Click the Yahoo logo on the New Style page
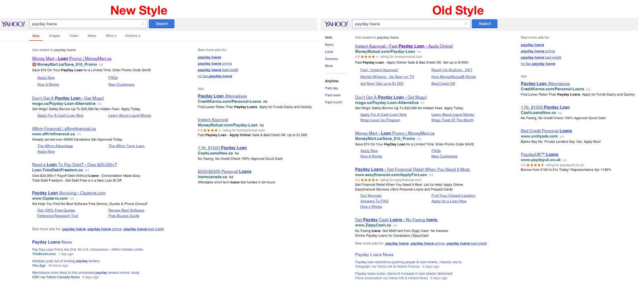 pyautogui.click(x=13, y=24)
